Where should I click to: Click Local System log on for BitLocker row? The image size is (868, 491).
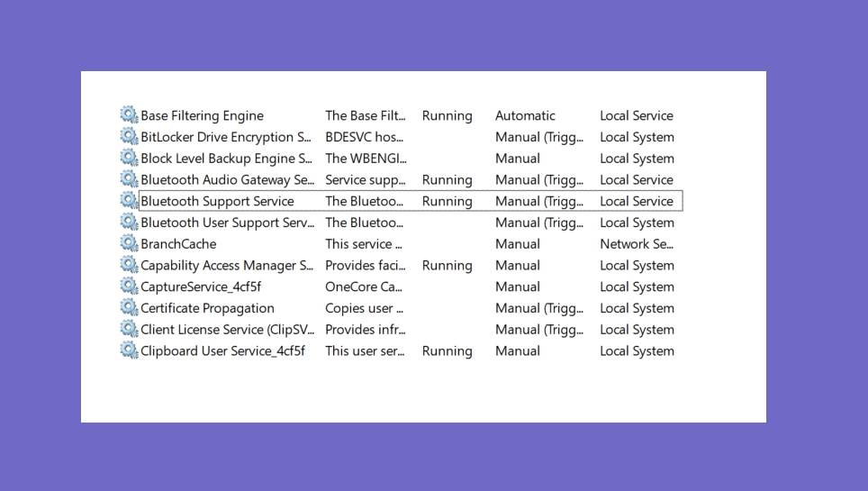tap(637, 137)
